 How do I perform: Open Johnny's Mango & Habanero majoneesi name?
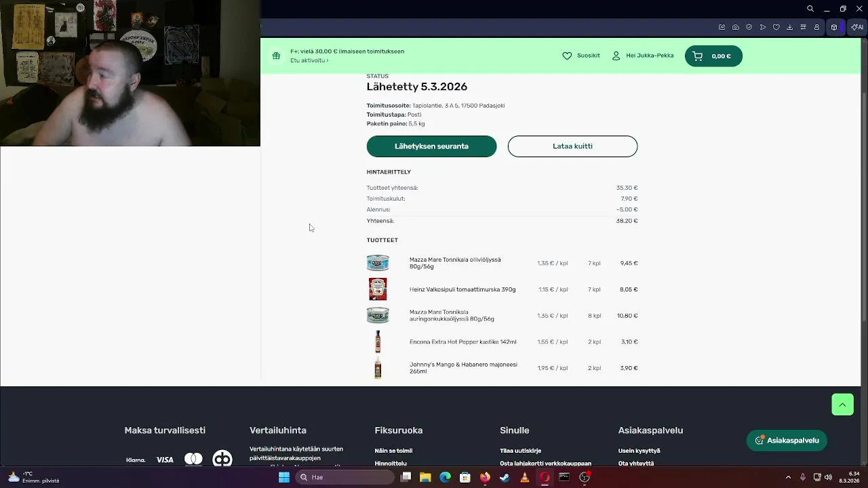463,368
